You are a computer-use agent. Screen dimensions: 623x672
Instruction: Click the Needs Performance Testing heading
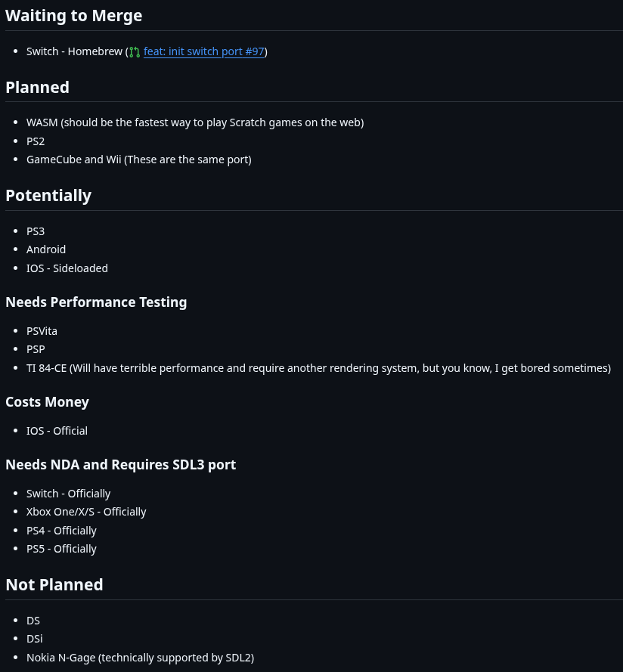click(x=96, y=302)
